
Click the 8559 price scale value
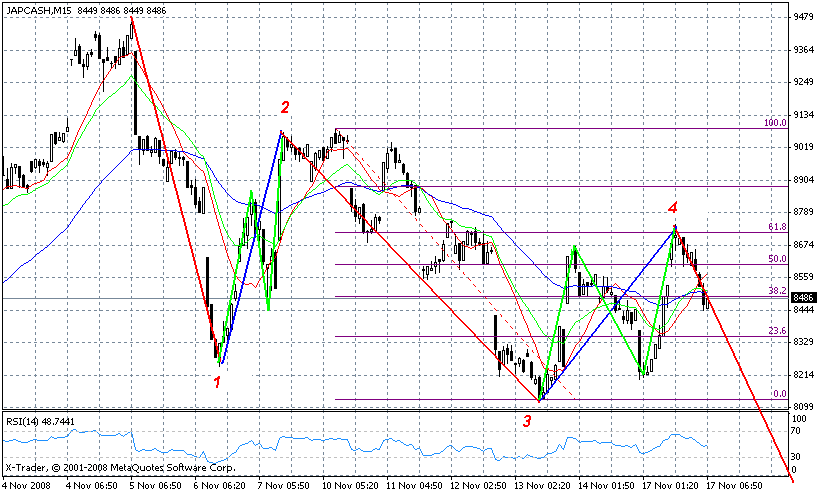tap(803, 277)
